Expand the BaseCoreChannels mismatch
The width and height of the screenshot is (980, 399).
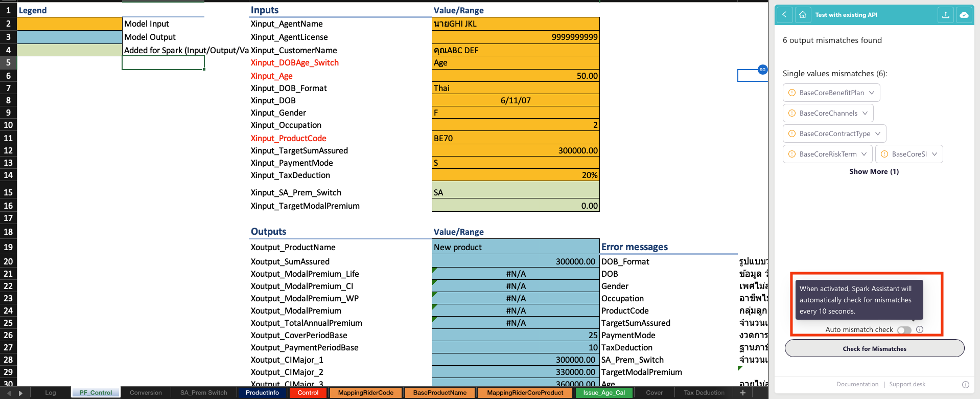click(828, 113)
